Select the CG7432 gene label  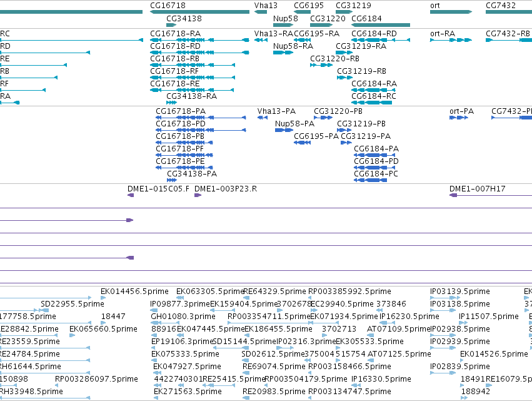click(x=501, y=6)
